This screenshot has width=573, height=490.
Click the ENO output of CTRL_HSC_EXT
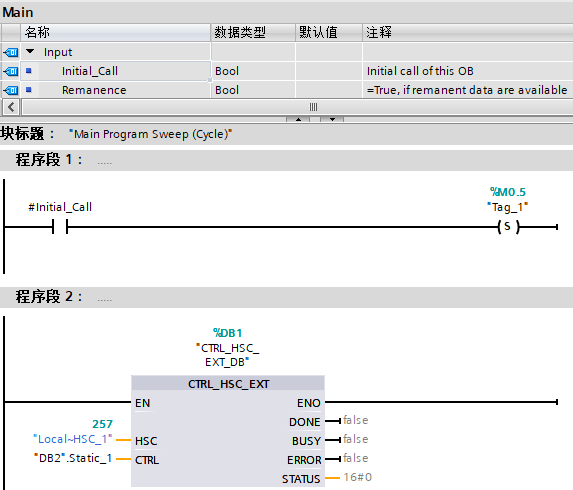point(309,403)
